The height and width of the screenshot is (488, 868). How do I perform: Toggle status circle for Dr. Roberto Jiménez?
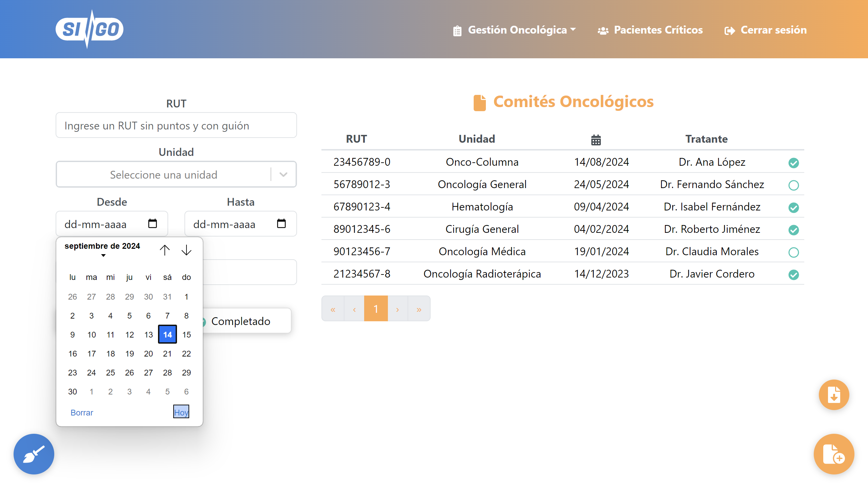click(x=793, y=230)
